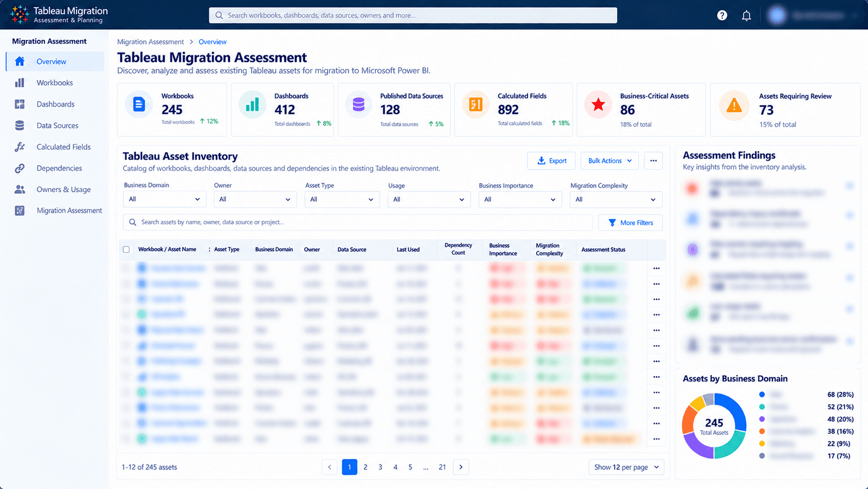Open the Business Importance filter dropdown
The image size is (868, 489).
point(520,199)
